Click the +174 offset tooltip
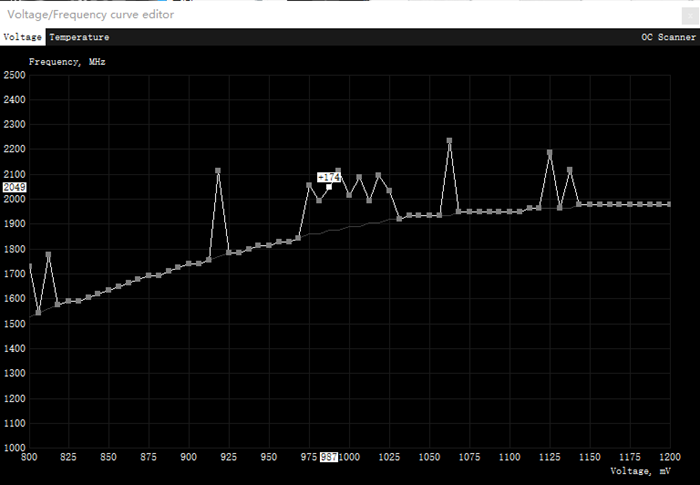Image resolution: width=700 pixels, height=485 pixels. (329, 177)
